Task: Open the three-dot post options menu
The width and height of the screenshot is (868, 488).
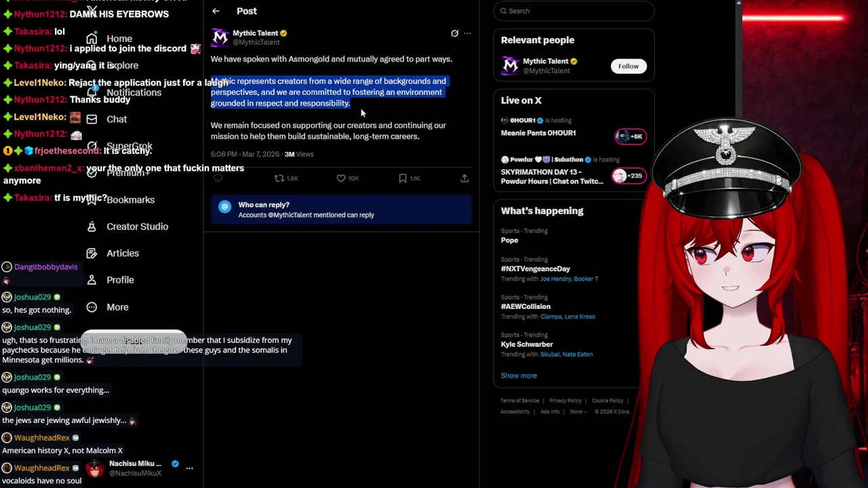Action: click(467, 33)
